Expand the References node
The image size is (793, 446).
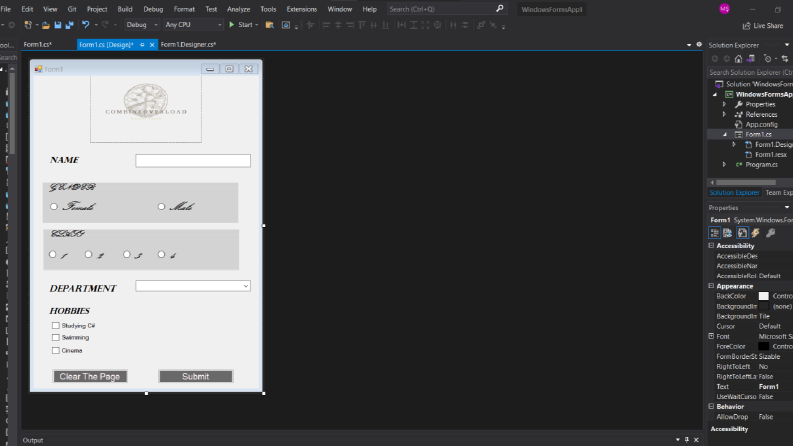[724, 114]
